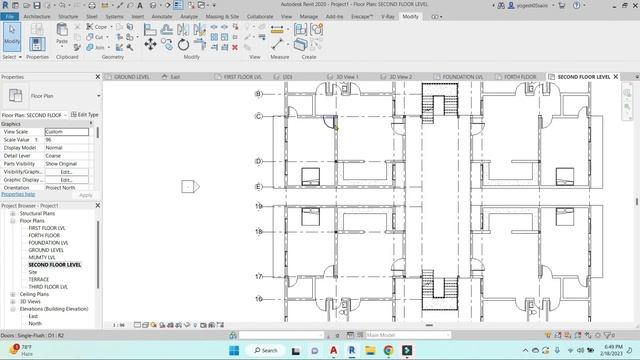Viewport: 640px width, 360px height.
Task: Click the Properties palette vertical scrollbar
Action: (98, 133)
